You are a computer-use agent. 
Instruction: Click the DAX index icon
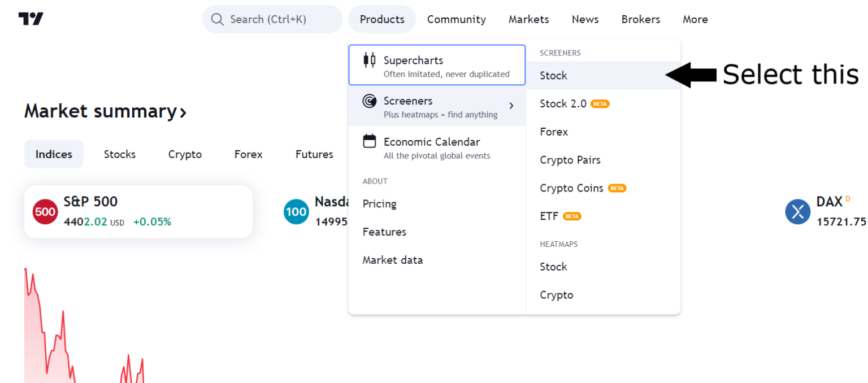coord(797,212)
